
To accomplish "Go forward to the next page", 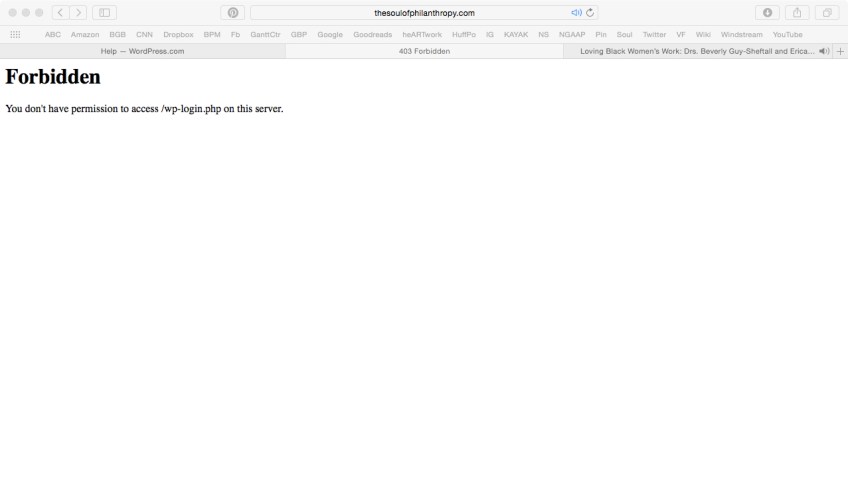I will click(77, 13).
